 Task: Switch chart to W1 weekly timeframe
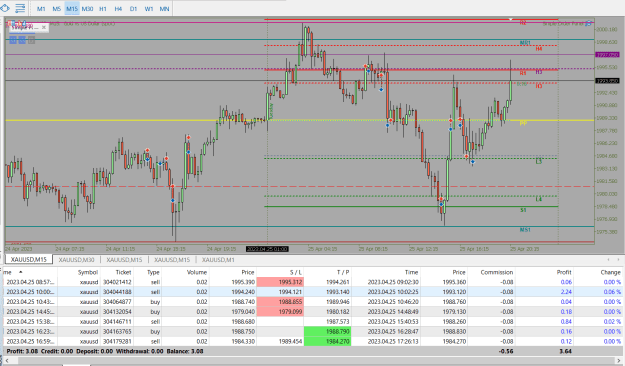149,8
